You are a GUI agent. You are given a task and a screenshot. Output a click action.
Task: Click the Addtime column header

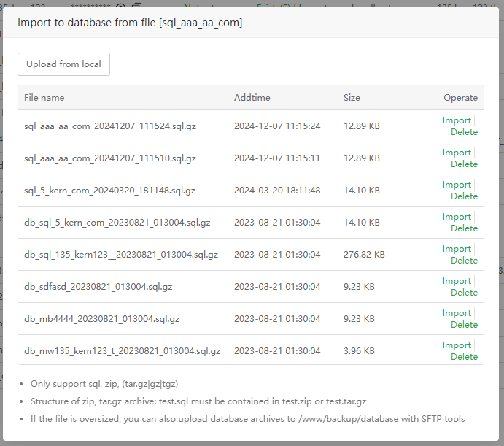pyautogui.click(x=252, y=98)
